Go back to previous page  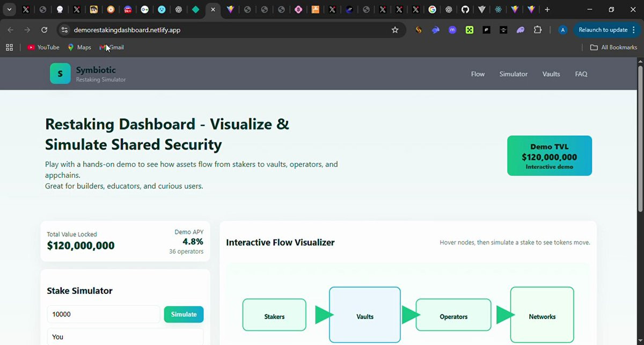11,30
